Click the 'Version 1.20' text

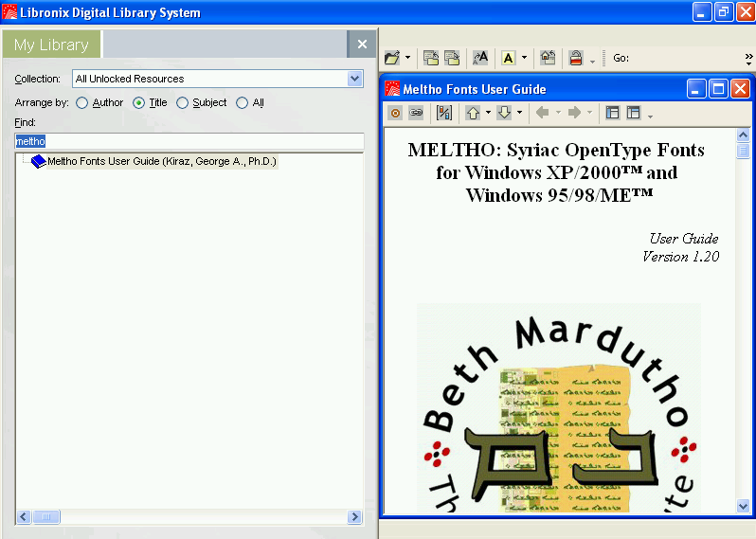coord(681,257)
